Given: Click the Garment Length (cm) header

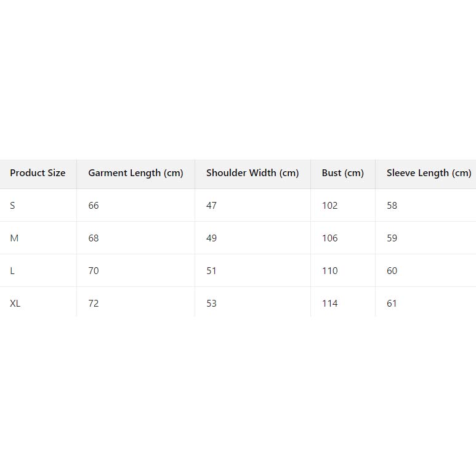Looking at the screenshot, I should (x=135, y=173).
